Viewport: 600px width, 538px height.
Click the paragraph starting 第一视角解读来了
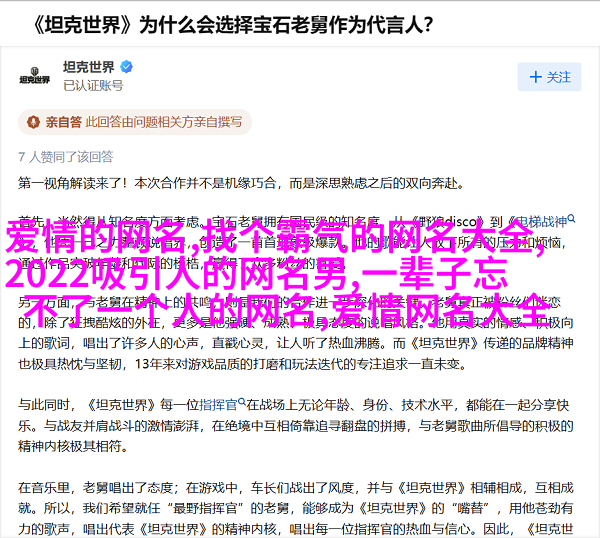[241, 183]
